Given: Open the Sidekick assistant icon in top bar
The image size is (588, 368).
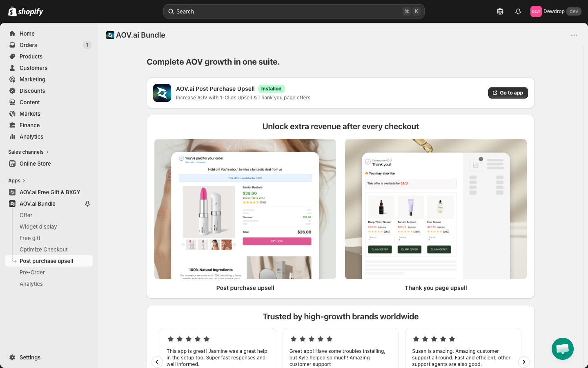Looking at the screenshot, I should 500,11.
